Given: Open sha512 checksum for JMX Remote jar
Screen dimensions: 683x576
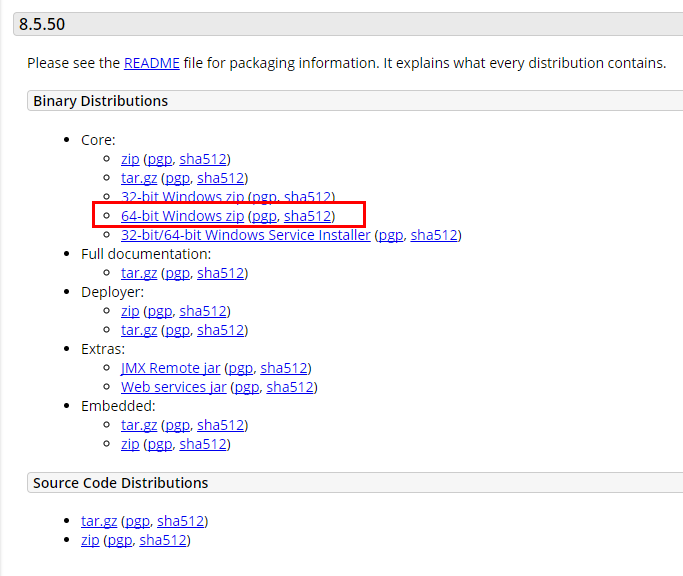Looking at the screenshot, I should pyautogui.click(x=284, y=368).
